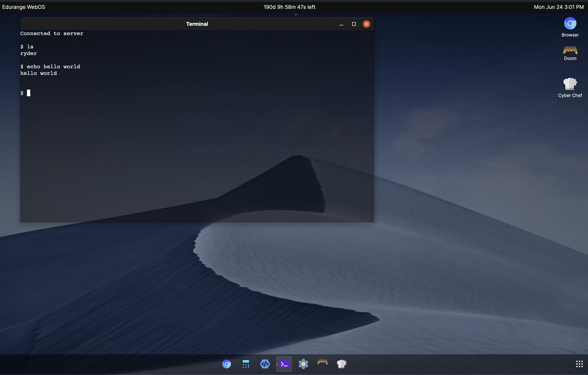
Task: Minimize the Terminal window
Action: tap(341, 24)
